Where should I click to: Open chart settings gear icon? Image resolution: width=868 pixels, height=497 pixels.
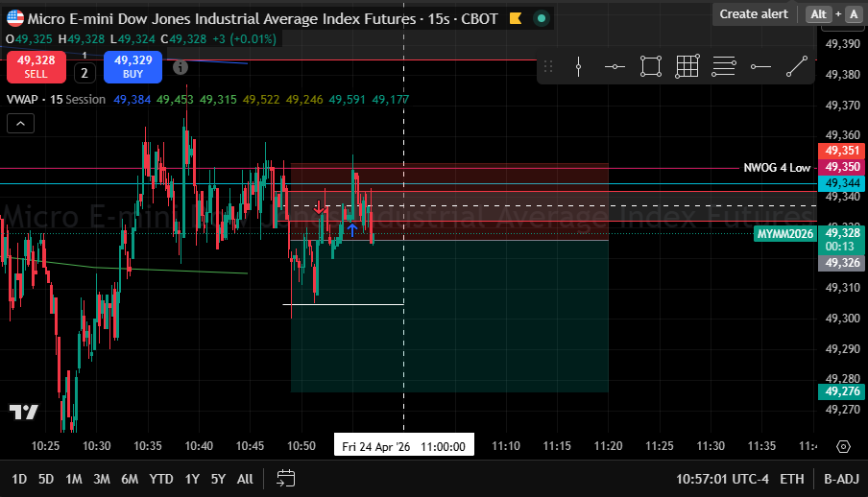[843, 447]
